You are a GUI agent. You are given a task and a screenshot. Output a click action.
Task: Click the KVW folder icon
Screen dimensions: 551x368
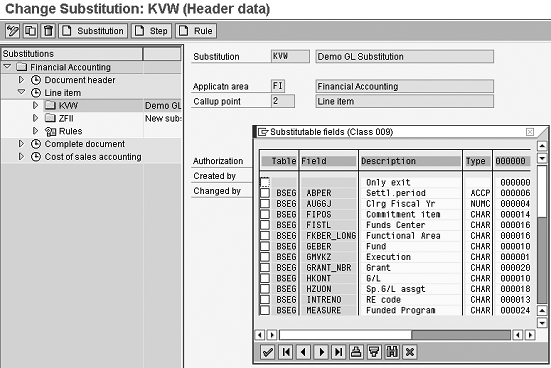point(51,105)
